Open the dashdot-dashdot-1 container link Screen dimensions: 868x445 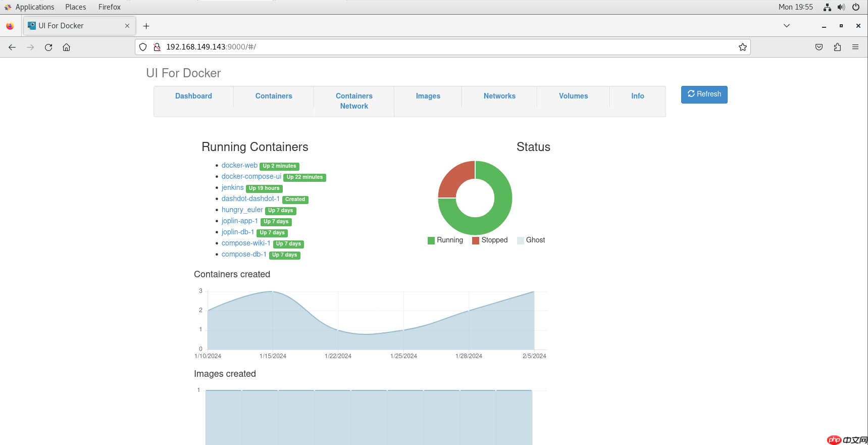[250, 199]
